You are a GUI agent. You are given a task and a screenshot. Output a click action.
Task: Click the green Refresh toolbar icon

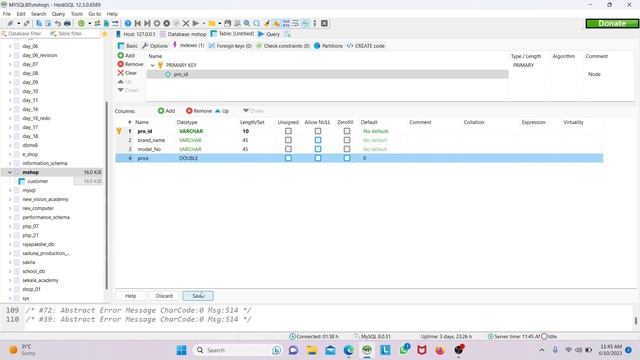81,23
